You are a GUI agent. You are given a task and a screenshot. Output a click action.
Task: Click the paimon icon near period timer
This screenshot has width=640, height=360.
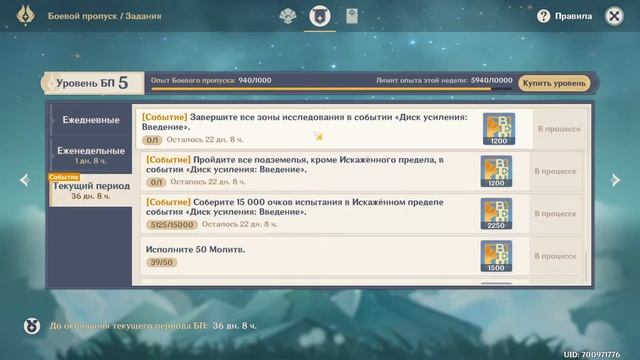[32, 326]
